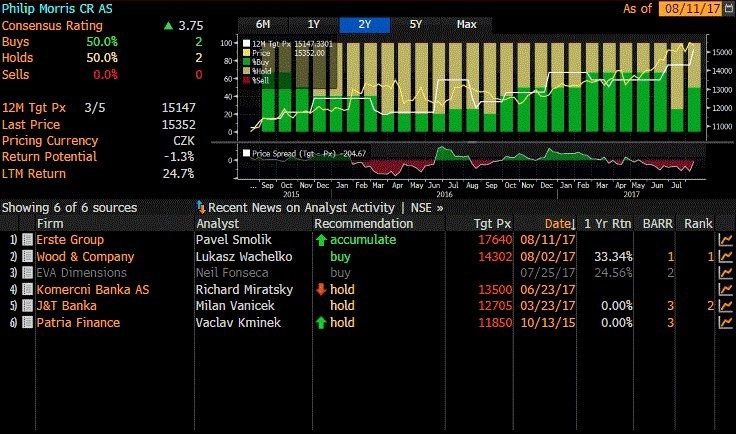Click the EVA Dimensions firm name
This screenshot has height=434, width=736.
click(x=81, y=273)
